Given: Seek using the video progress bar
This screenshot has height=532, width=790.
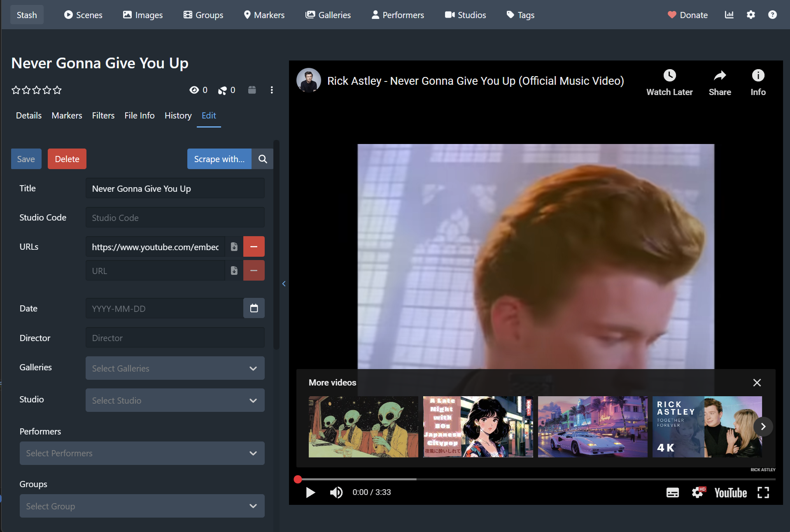Looking at the screenshot, I should pyautogui.click(x=536, y=479).
